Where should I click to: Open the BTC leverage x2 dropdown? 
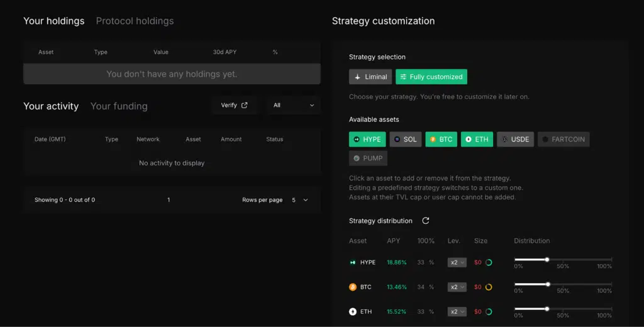tap(457, 287)
